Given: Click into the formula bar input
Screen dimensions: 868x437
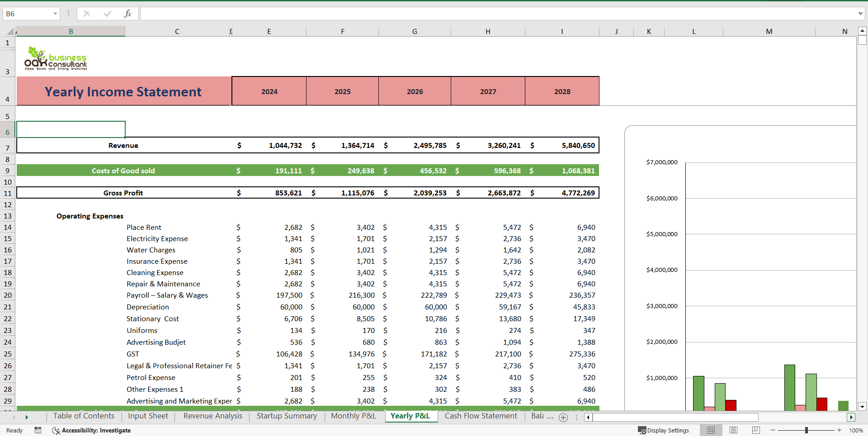Looking at the screenshot, I should pos(498,14).
